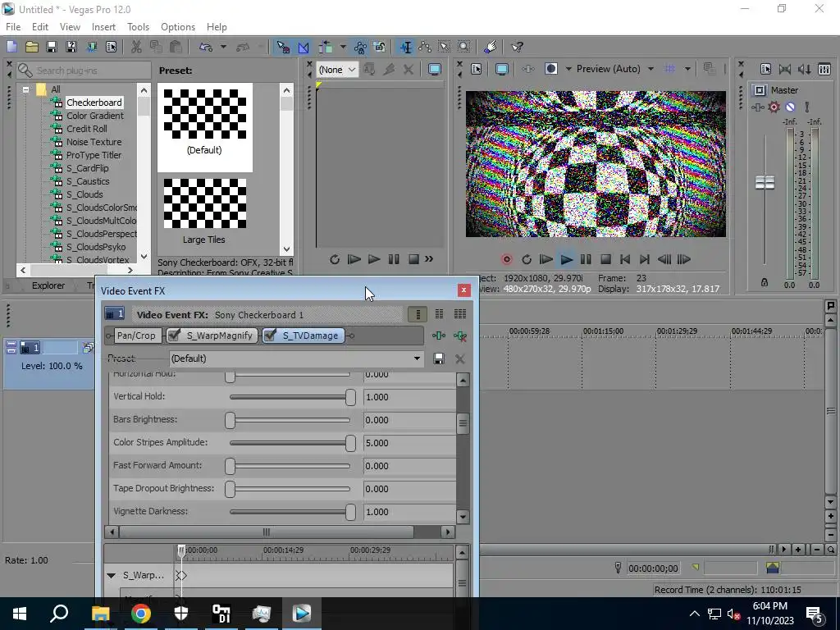
Task: Click the preview Stop button
Action: pyautogui.click(x=605, y=259)
